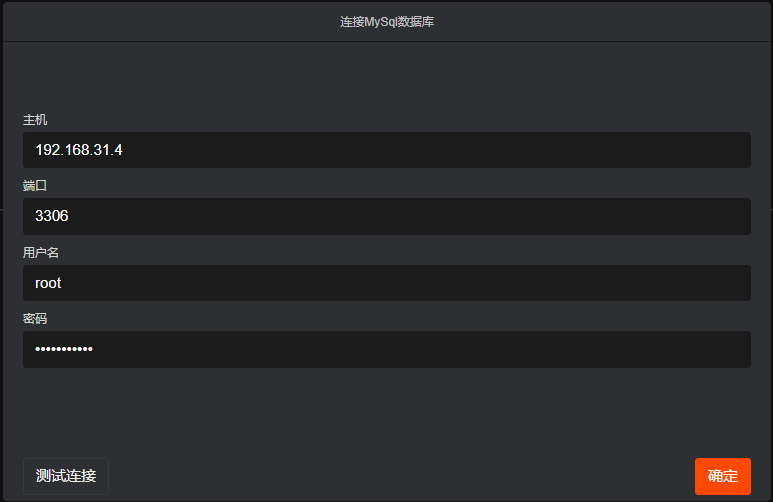The image size is (773, 502).
Task: Click the empty title bar left of the dialog title
Action: [x=150, y=21]
